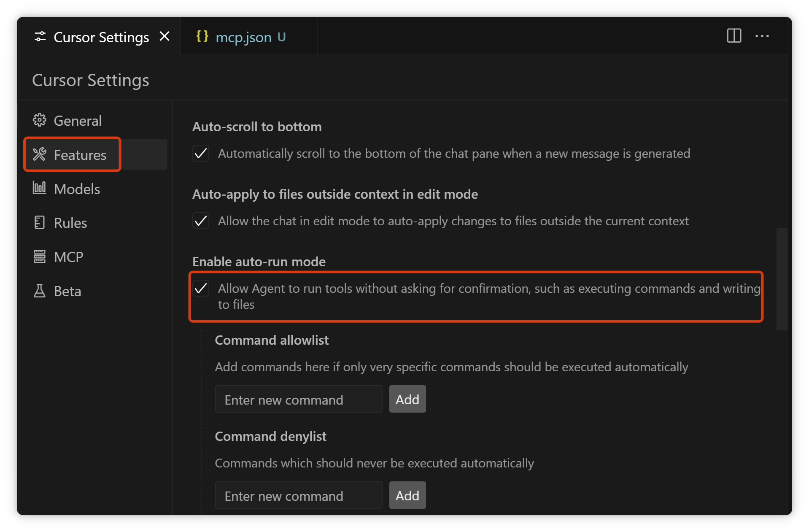This screenshot has width=809, height=532.
Task: Click the mcp.json curly braces file icon
Action: [202, 37]
